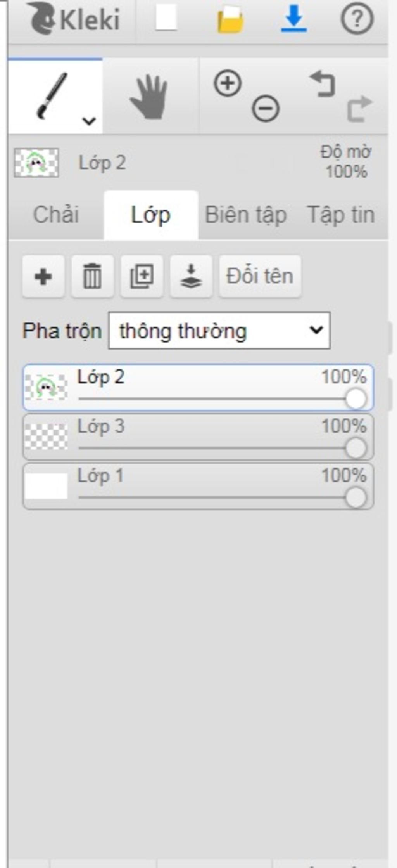Click the Đổi tên rename button

260,276
